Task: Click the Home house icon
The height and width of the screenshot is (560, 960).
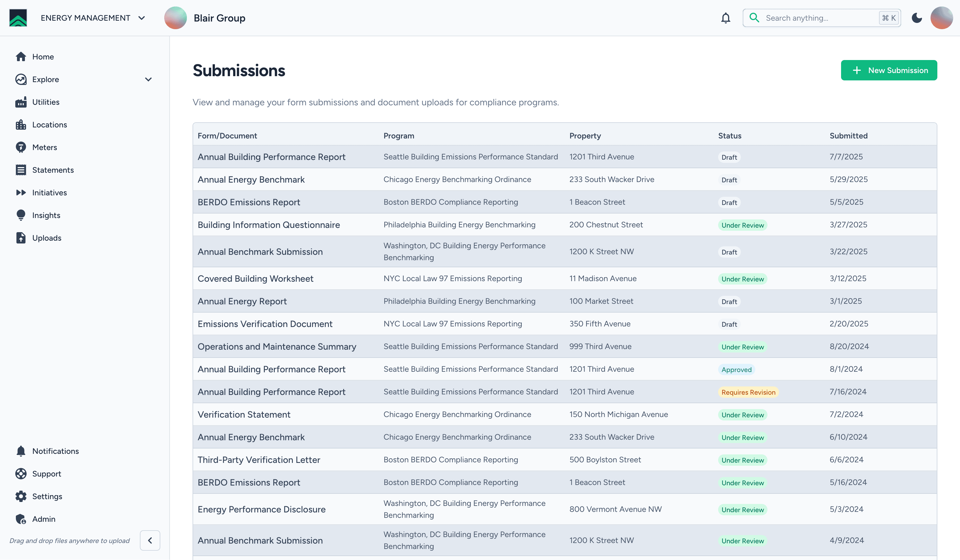Action: pos(21,57)
